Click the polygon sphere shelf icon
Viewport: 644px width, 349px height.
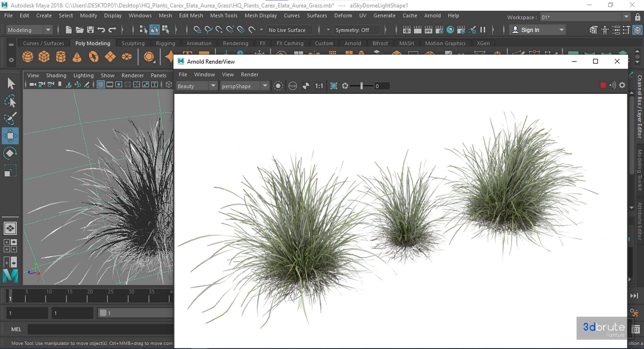(x=28, y=56)
